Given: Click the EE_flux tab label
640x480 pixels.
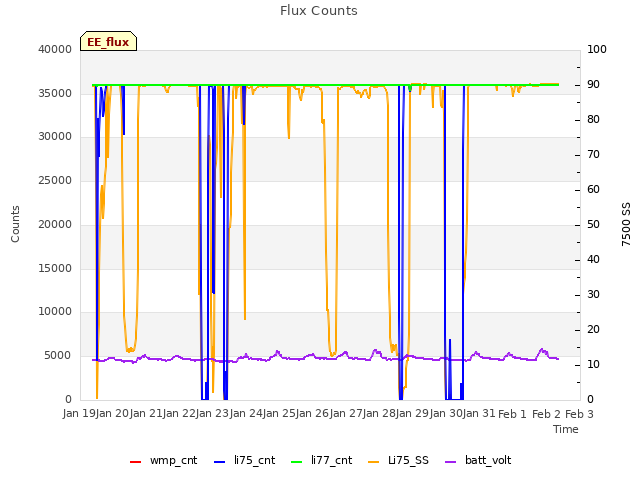Looking at the screenshot, I should click(x=108, y=42).
